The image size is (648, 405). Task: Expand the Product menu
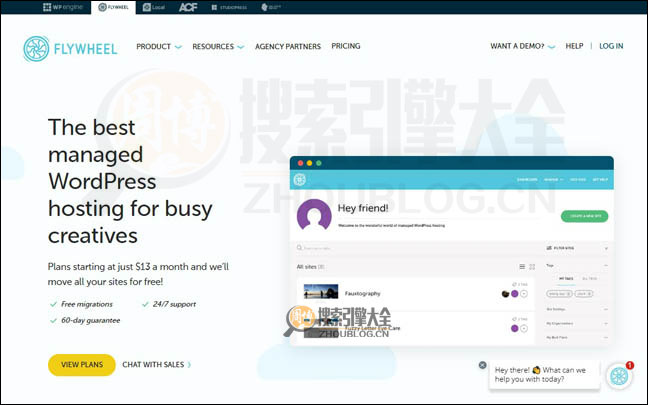click(159, 46)
